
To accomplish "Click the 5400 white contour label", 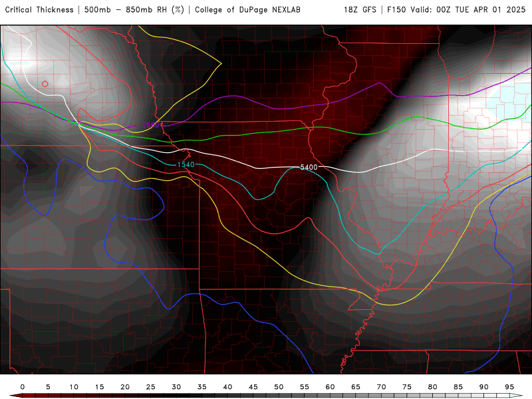I will coord(309,167).
